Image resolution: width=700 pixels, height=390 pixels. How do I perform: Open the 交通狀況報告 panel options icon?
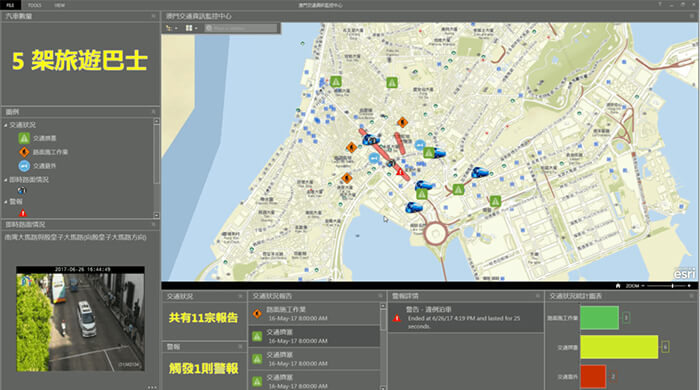click(x=380, y=296)
